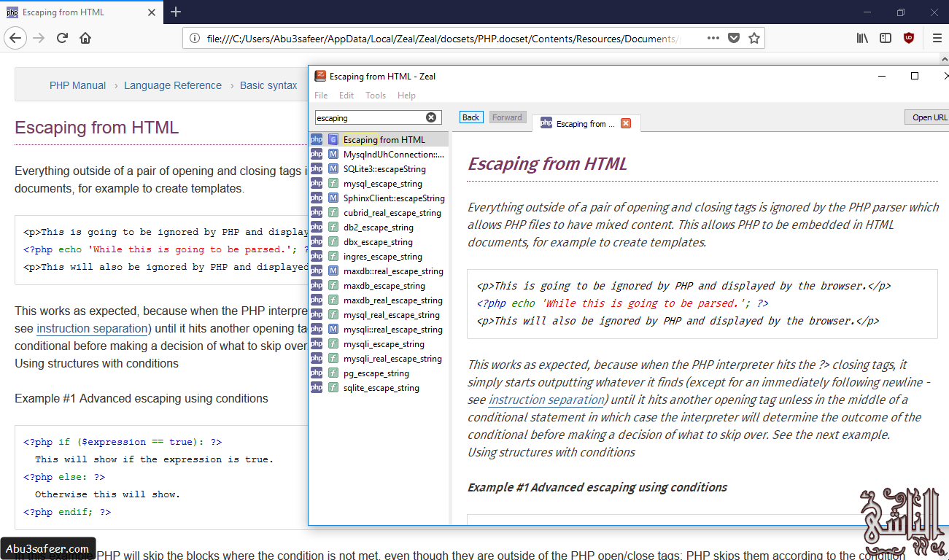The height and width of the screenshot is (560, 949).
Task: Close the 'Escaping from ...' tab in Zeal
Action: 626,123
